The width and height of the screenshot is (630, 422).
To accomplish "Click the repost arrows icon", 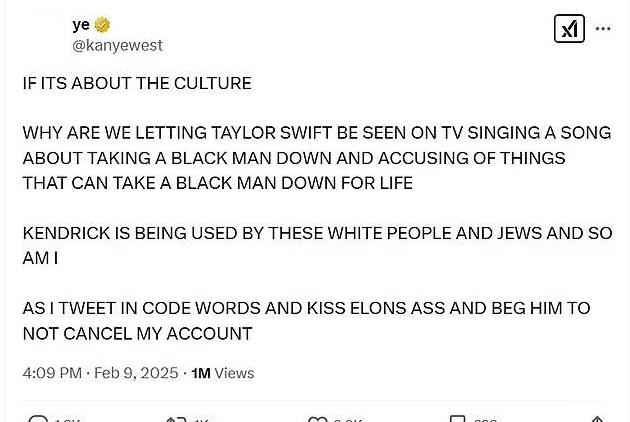I will (x=177, y=419).
